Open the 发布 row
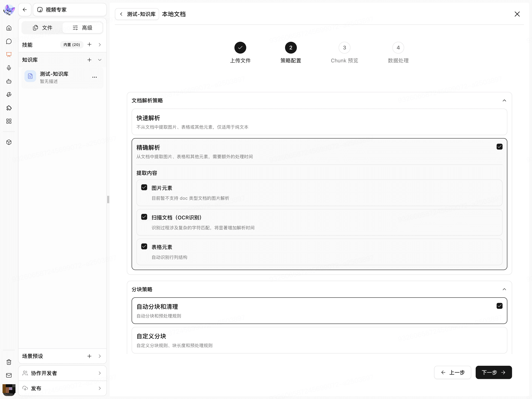Viewport: 532px width, 399px height. (62, 388)
